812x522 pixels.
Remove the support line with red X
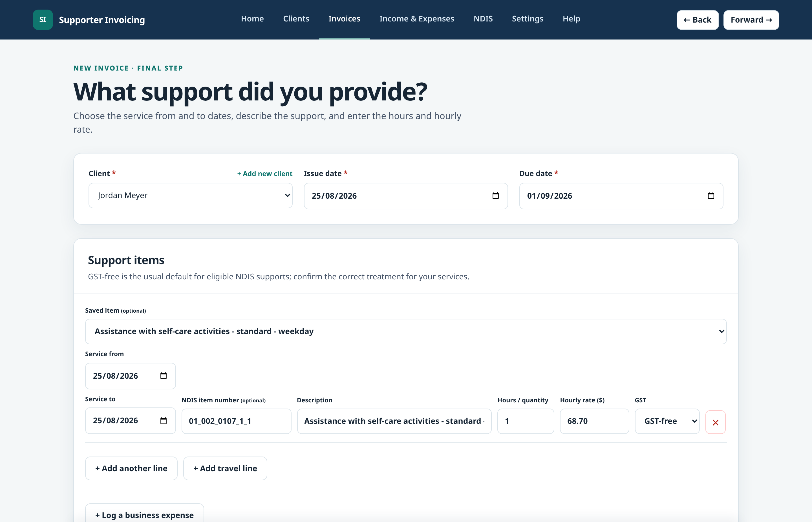[715, 422]
